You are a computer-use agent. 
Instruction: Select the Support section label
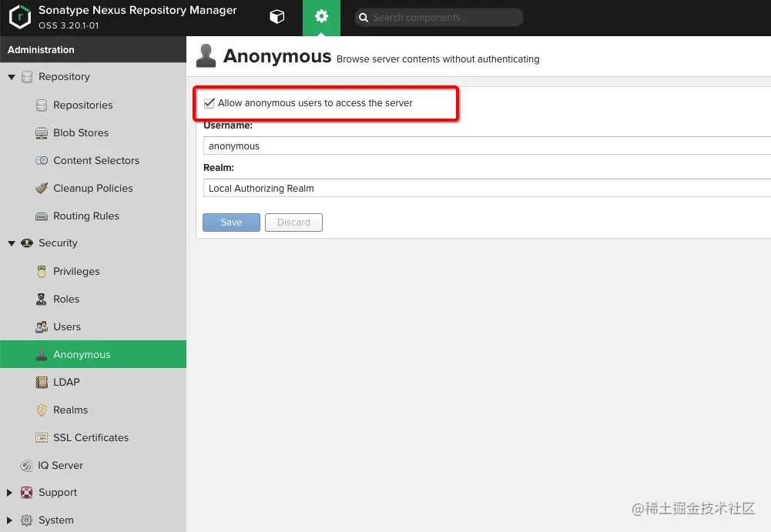[58, 493]
